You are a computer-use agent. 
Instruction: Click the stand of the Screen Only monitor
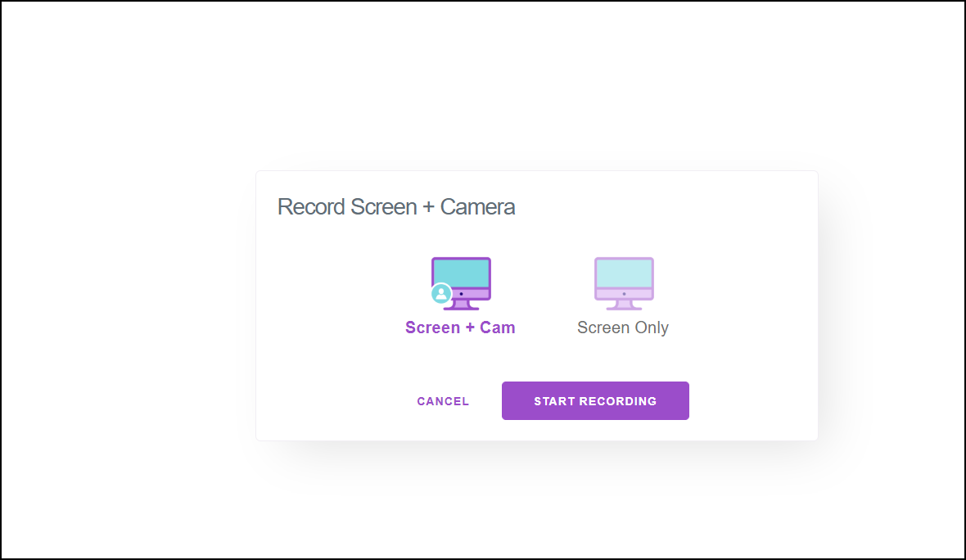(x=624, y=305)
